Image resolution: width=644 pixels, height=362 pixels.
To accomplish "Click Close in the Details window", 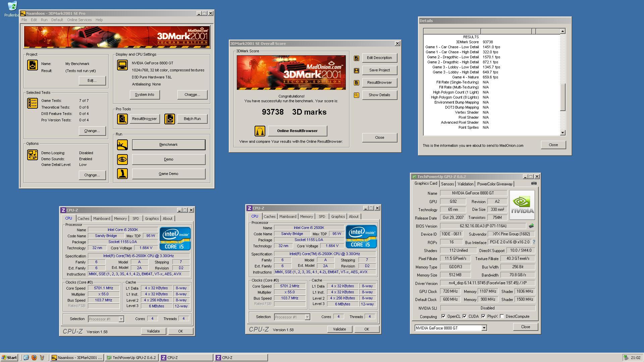I will 553,145.
